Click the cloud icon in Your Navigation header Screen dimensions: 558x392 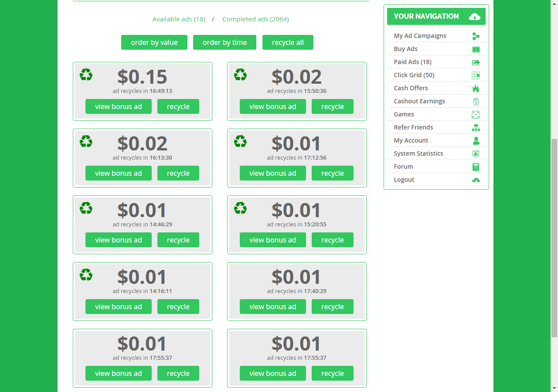474,17
